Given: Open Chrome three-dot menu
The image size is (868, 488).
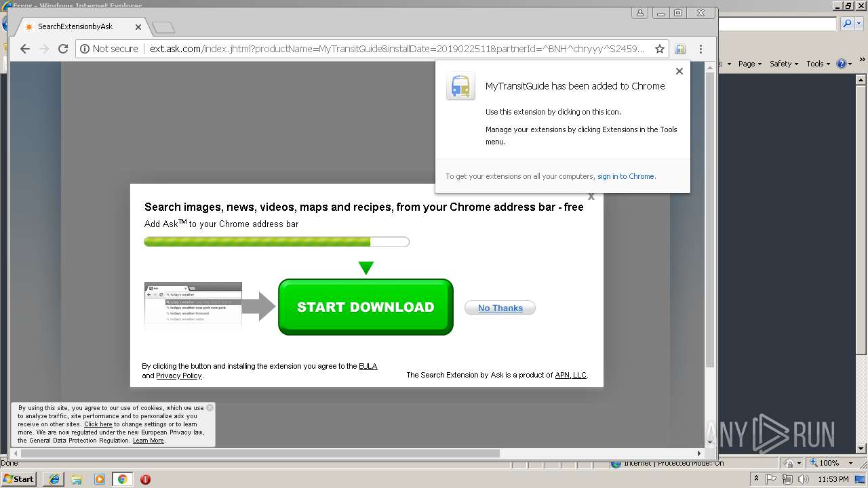Looking at the screenshot, I should tap(701, 49).
